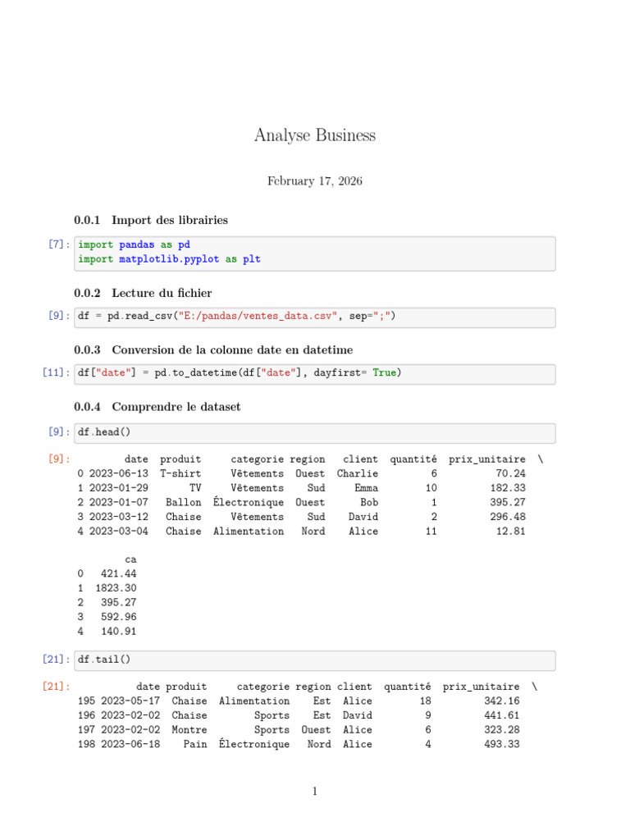Image resolution: width=630 pixels, height=840 pixels.
Task: Click the cell prompt '[7]:'
Action: 59,244
